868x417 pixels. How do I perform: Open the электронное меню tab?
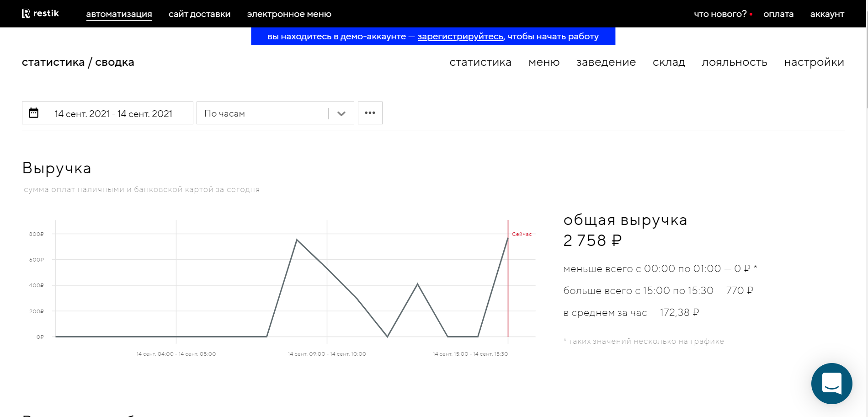289,14
